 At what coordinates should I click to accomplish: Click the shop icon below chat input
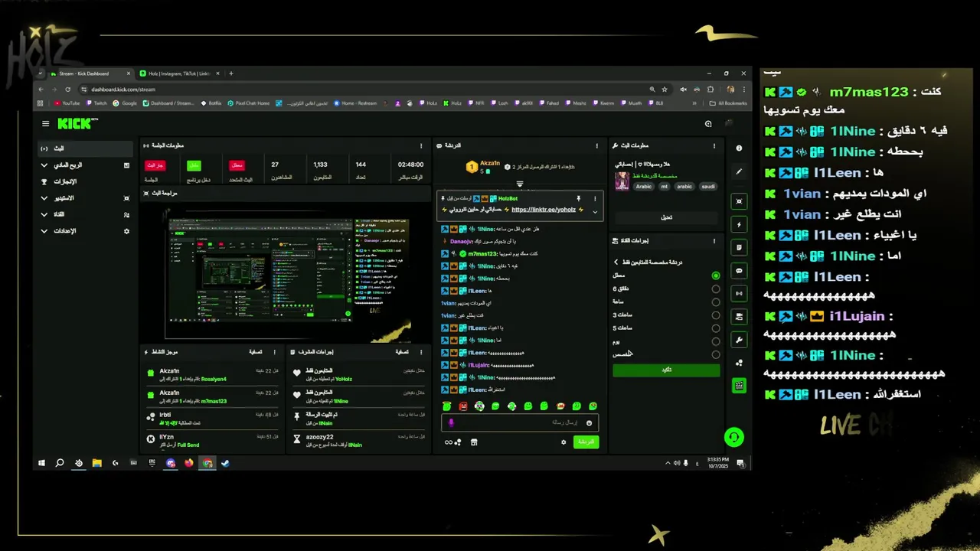[x=474, y=442]
